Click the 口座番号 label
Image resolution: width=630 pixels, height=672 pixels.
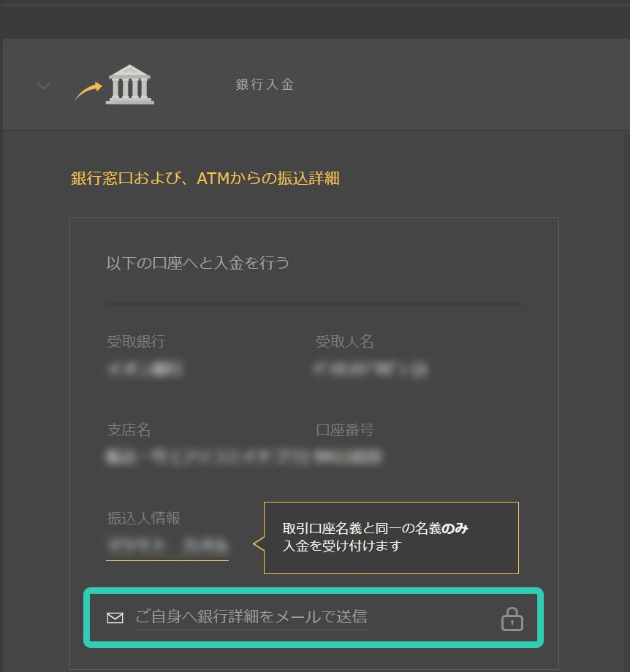point(344,429)
